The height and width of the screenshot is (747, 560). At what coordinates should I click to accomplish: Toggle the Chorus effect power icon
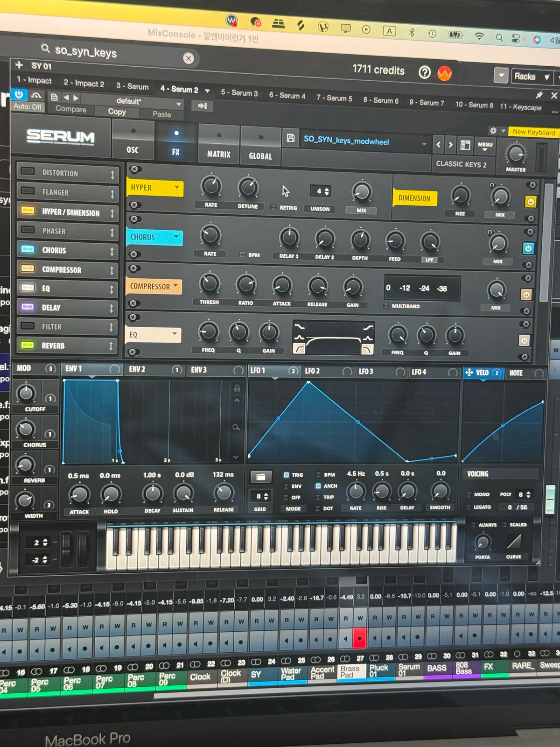(528, 248)
